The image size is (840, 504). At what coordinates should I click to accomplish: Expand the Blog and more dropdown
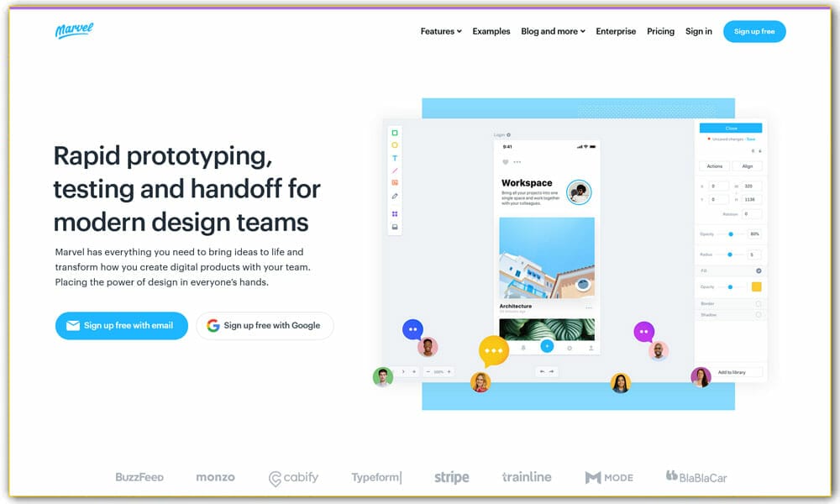pyautogui.click(x=553, y=32)
